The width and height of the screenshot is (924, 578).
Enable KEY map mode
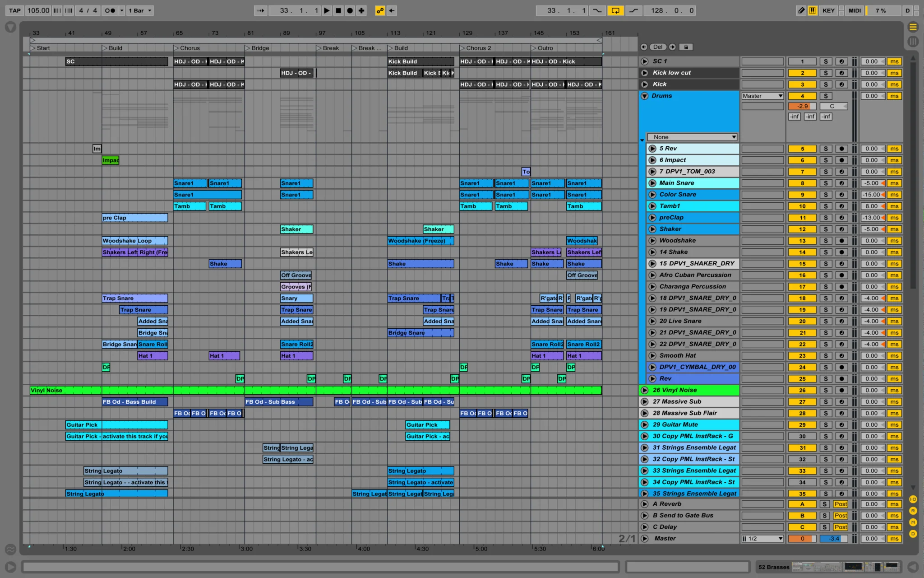tap(828, 10)
